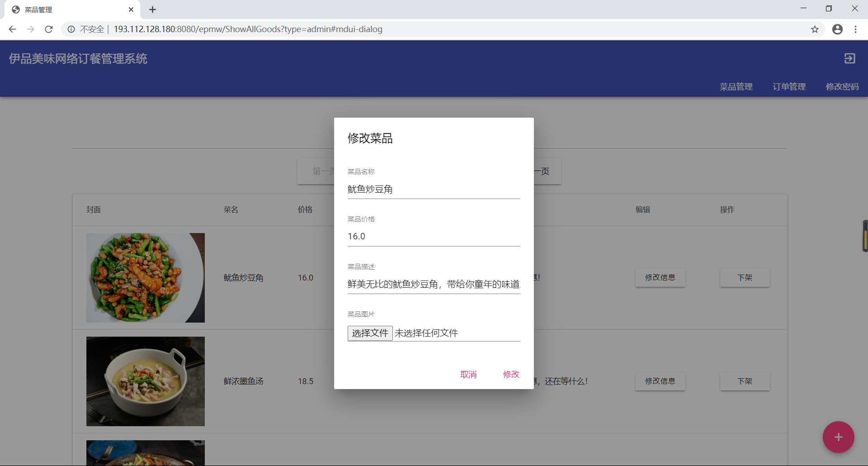
Task: Click the logout icon in the header
Action: click(849, 58)
